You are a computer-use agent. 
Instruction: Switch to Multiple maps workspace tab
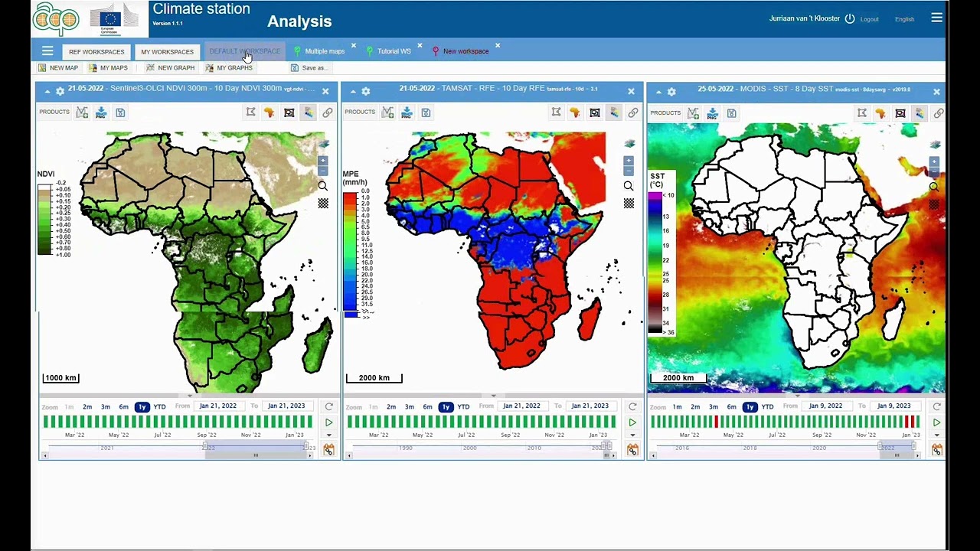tap(325, 51)
